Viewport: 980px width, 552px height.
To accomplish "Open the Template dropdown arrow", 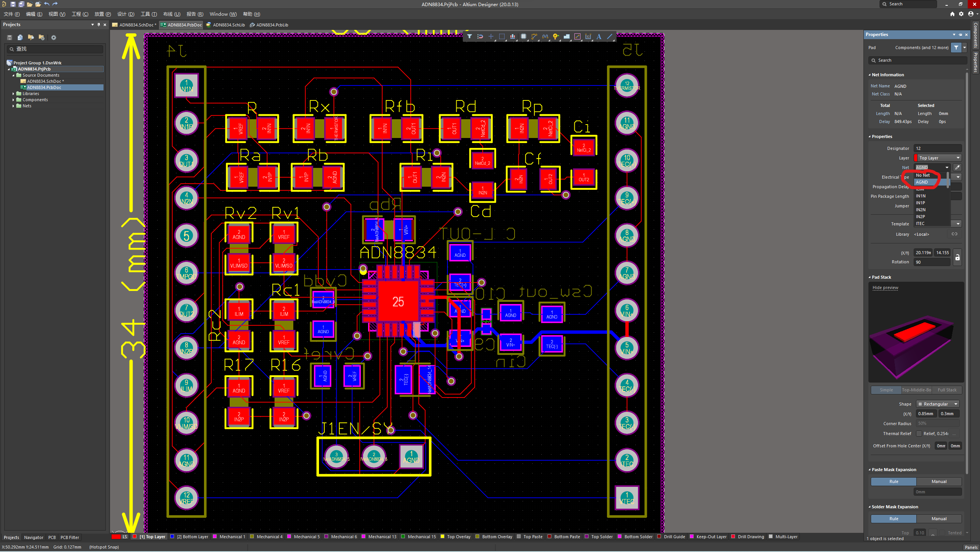I will click(958, 224).
